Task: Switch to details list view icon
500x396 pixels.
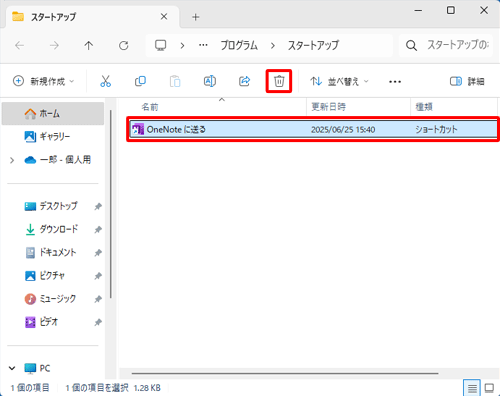Action: tap(472, 388)
